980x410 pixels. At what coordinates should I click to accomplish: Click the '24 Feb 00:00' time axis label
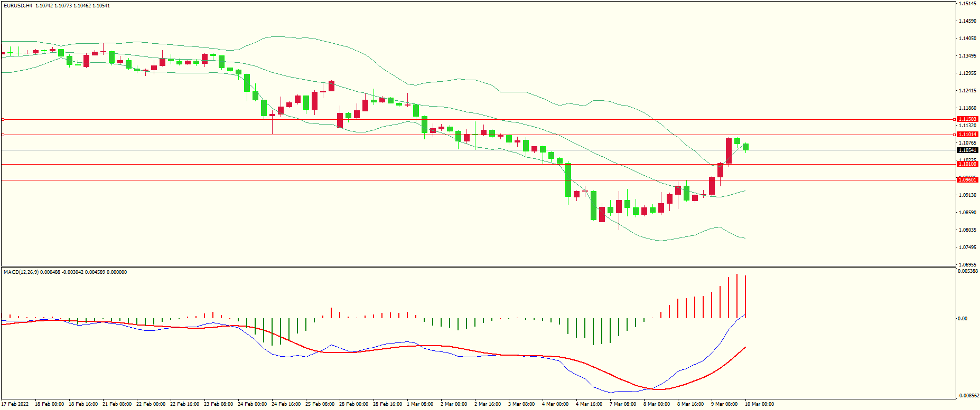pyautogui.click(x=252, y=404)
